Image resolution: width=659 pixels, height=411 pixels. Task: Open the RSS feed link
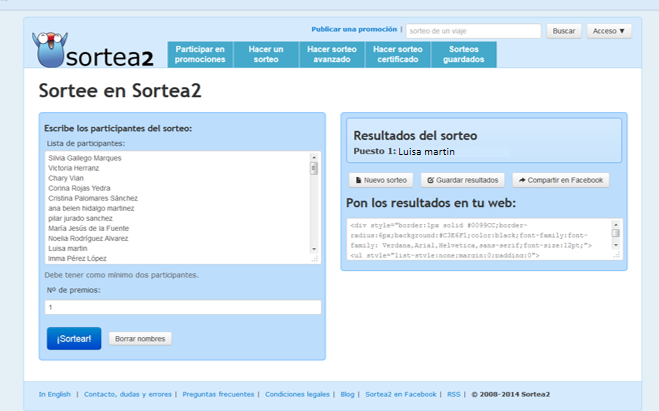453,394
